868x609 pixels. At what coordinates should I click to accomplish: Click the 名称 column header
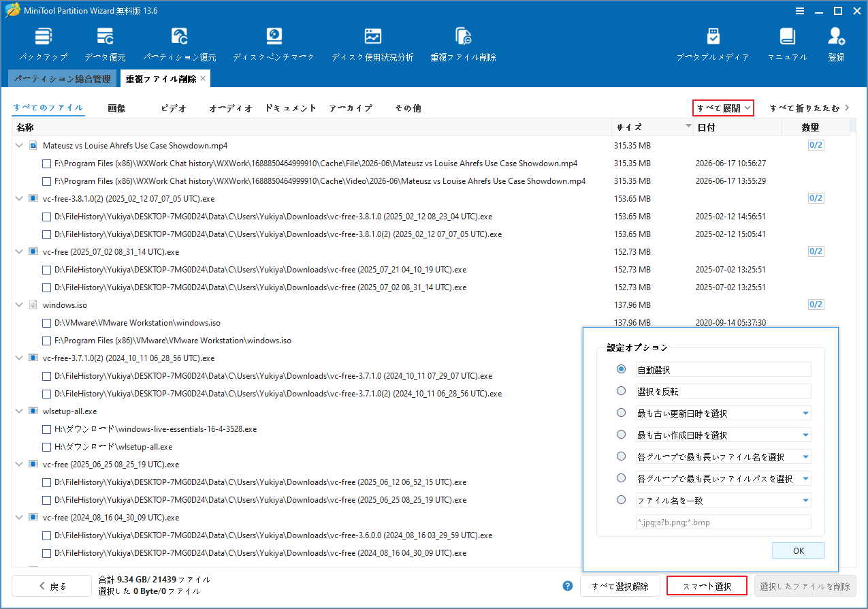pos(312,127)
